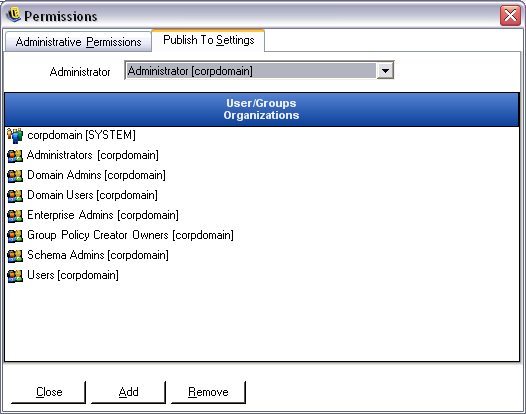Select Domain Users [corpdomain] row text
This screenshot has width=526, height=414.
(92, 195)
